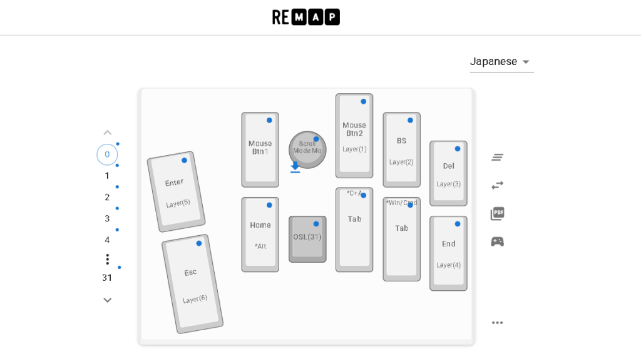Switch to layer 1
Screen dimensions: 641x364
[x=107, y=176]
